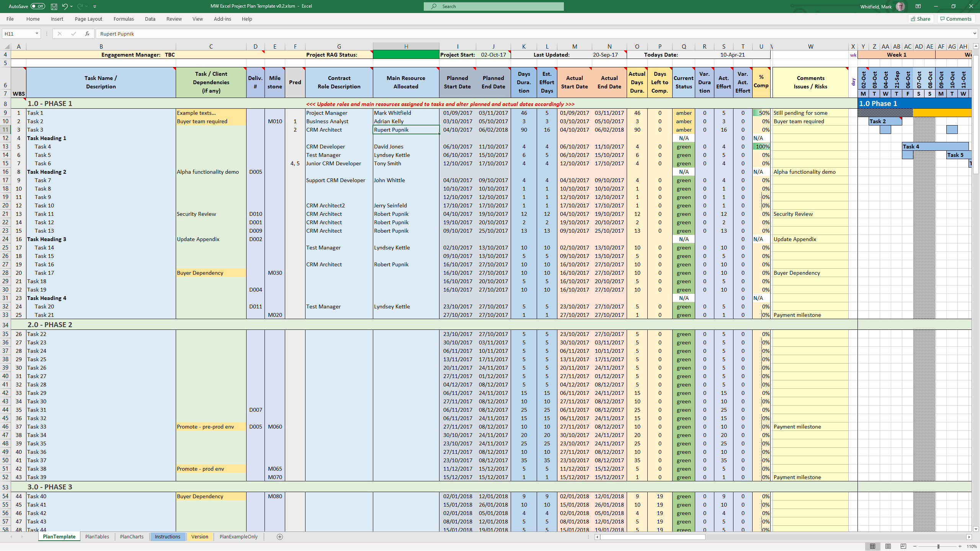Expand the Add-ins ribbon menu
The width and height of the screenshot is (980, 551).
221,18
